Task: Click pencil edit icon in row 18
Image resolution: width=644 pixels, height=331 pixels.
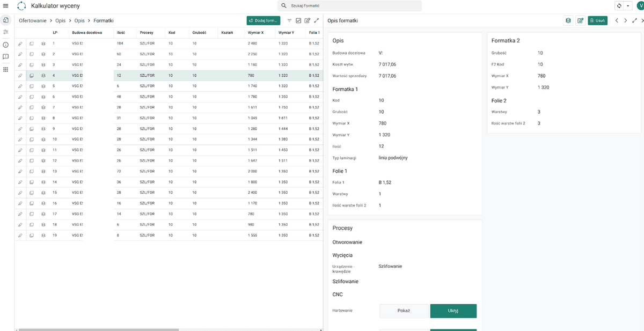Action: coord(20,224)
